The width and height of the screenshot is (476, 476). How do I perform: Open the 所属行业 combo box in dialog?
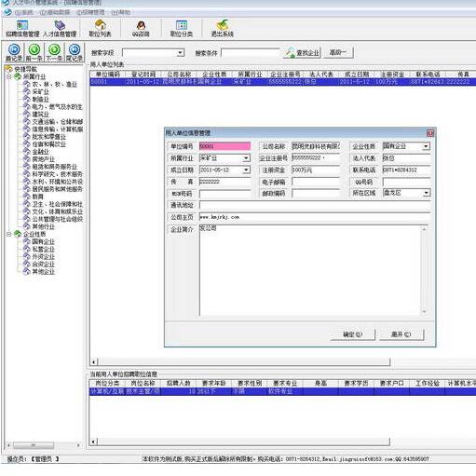[246, 158]
